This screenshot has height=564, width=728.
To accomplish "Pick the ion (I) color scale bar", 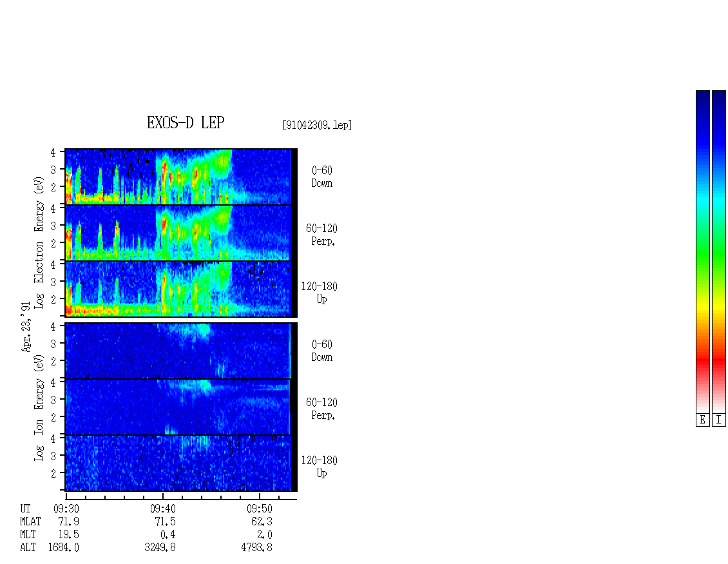I will pos(719,251).
